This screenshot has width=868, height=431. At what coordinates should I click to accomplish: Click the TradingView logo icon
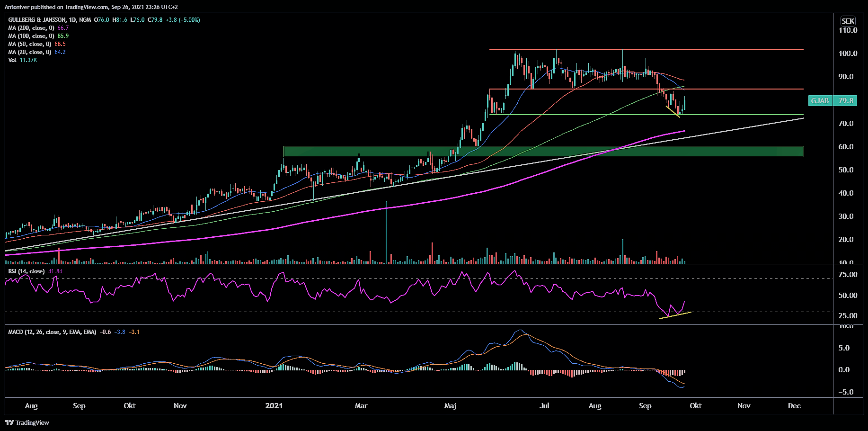tap(9, 422)
